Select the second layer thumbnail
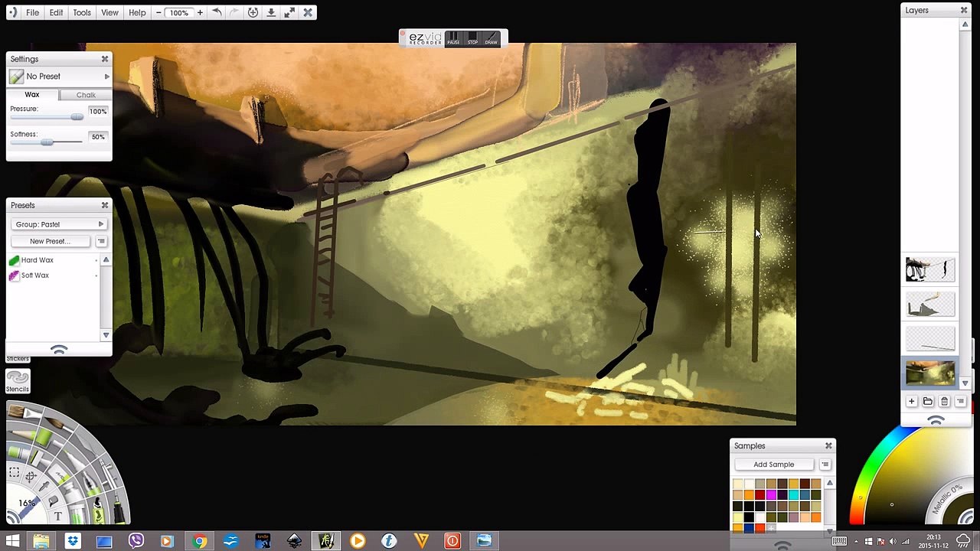The image size is (980, 551). (930, 304)
